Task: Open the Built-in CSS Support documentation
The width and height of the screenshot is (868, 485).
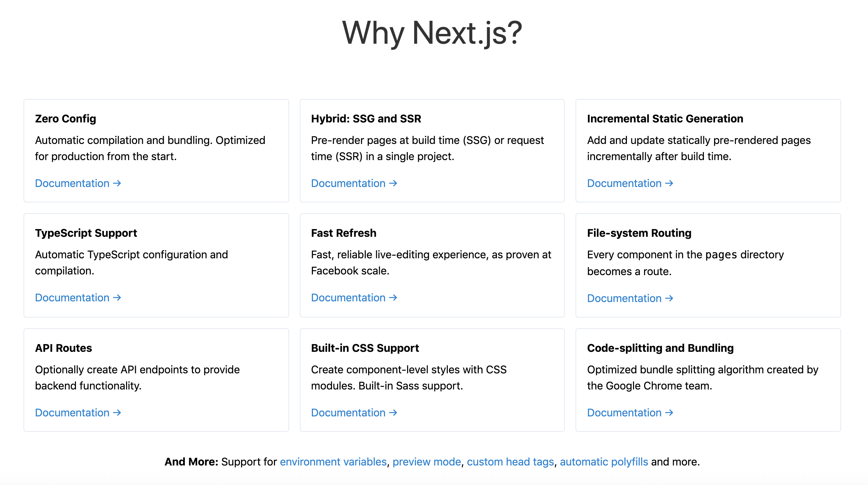Action: [x=348, y=413]
